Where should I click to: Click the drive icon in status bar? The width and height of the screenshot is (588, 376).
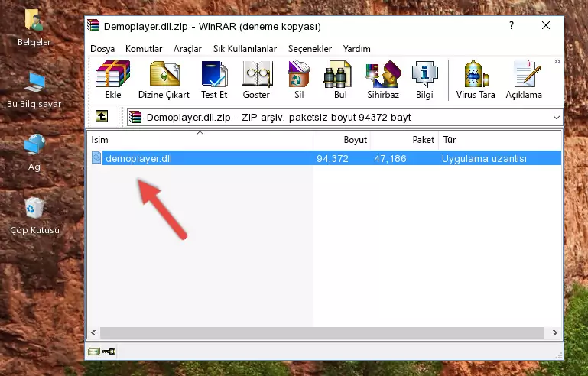click(94, 352)
